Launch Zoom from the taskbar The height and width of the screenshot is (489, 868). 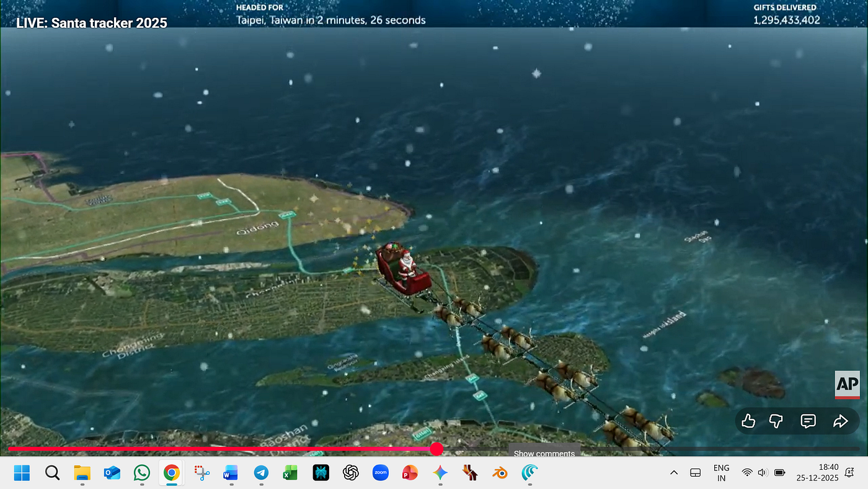click(x=381, y=473)
